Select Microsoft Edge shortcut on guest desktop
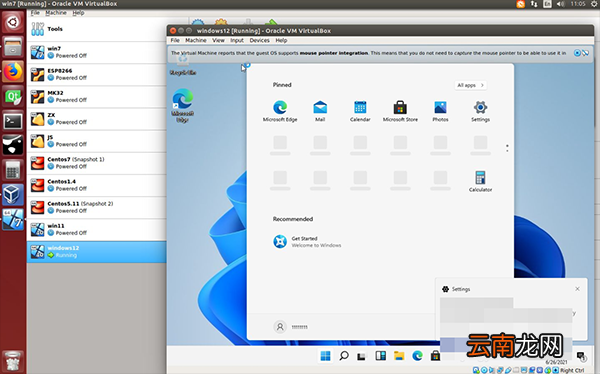The width and height of the screenshot is (600, 374). [x=183, y=105]
